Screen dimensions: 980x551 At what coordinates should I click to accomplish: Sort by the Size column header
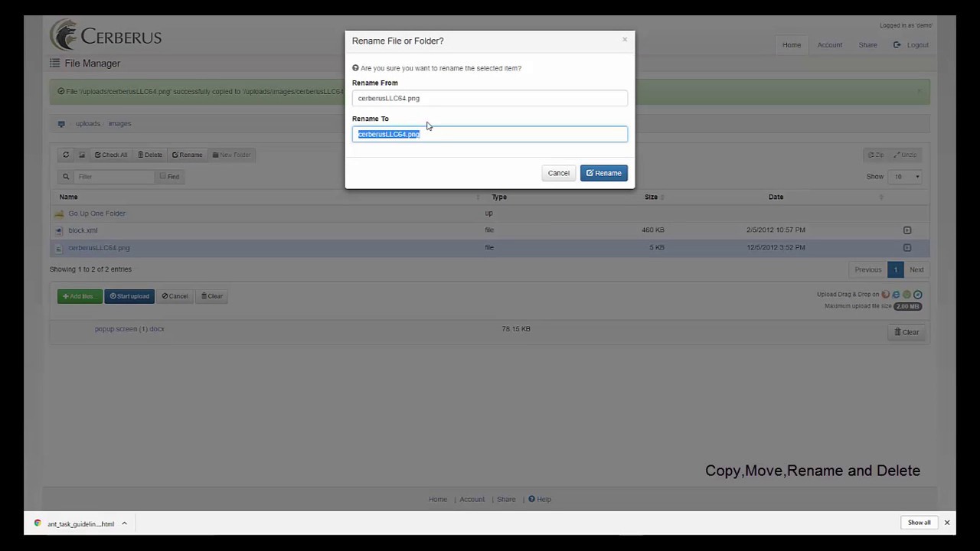point(651,197)
